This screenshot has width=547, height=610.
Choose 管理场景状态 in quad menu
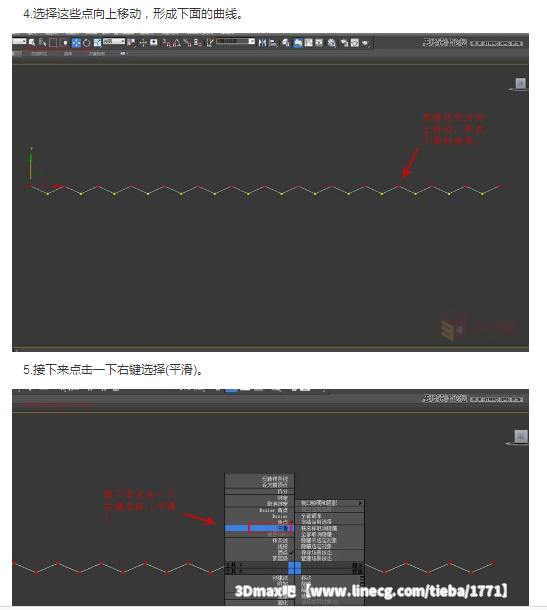coord(317,558)
